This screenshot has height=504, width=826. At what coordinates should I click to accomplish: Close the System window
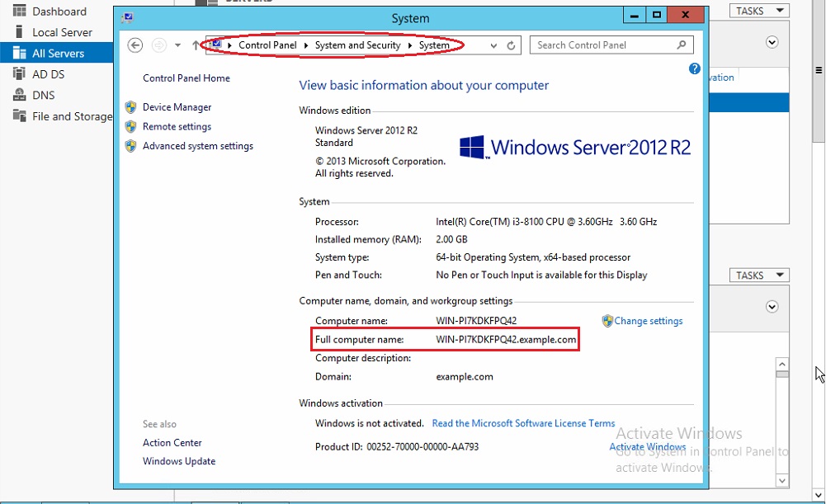[686, 16]
